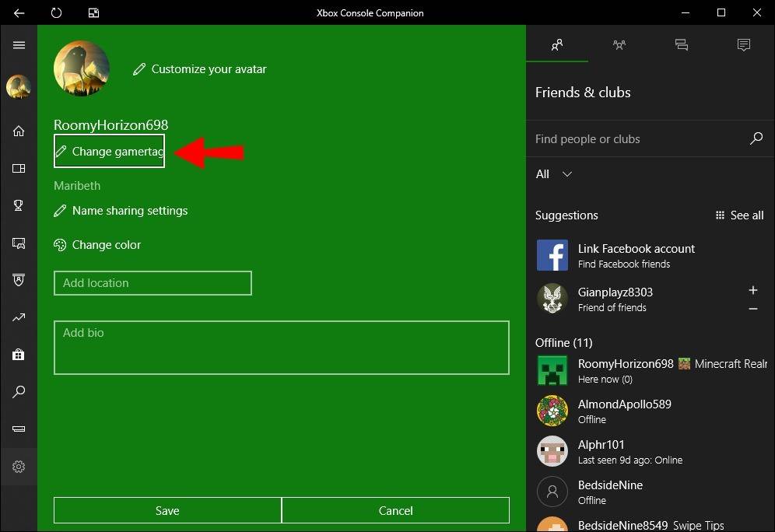This screenshot has width=775, height=532.
Task: Click the Change gamertag button
Action: tap(109, 151)
